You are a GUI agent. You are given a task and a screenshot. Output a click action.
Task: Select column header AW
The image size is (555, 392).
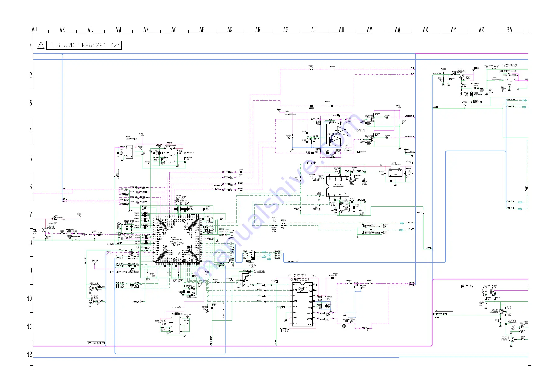[398, 30]
